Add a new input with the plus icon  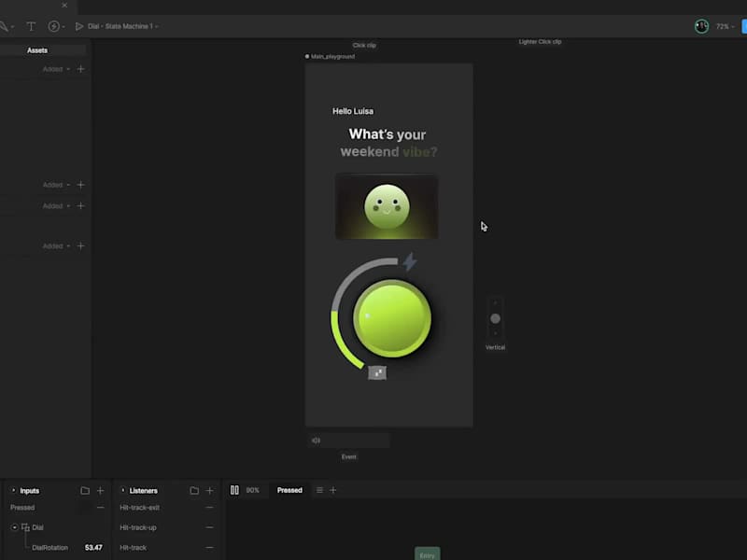pos(101,491)
